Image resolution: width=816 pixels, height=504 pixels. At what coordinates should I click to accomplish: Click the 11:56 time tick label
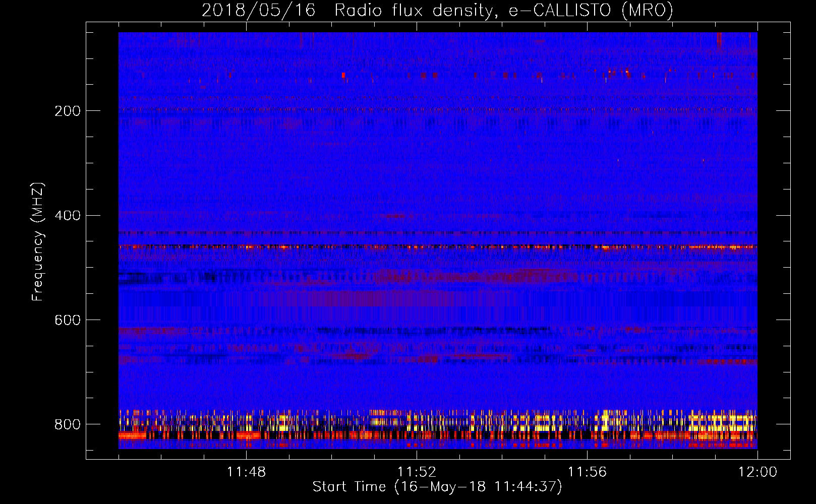587,472
